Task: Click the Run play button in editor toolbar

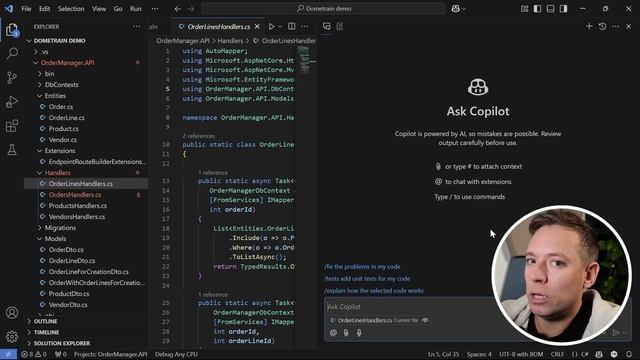Action: pos(271,27)
